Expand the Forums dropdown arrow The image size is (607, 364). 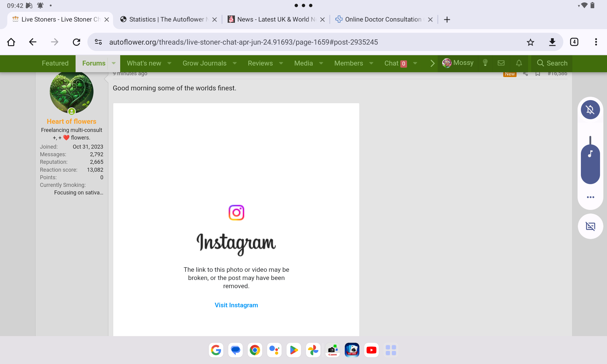click(114, 63)
